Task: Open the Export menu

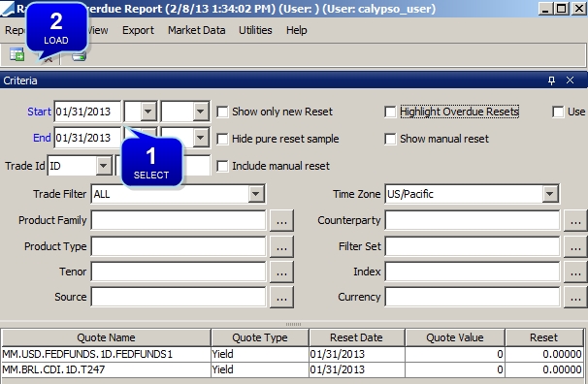Action: point(138,30)
